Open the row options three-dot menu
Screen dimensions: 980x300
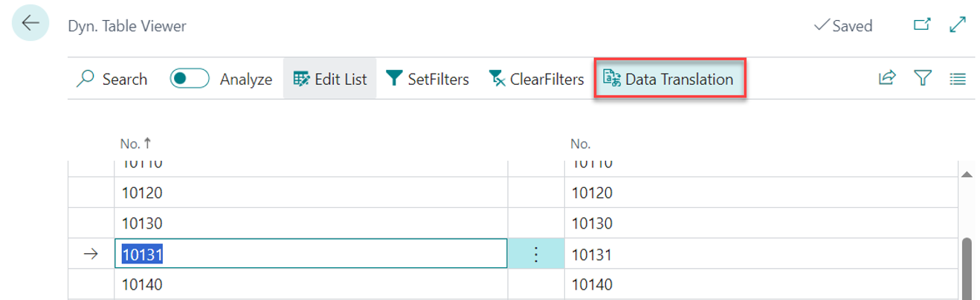click(535, 255)
